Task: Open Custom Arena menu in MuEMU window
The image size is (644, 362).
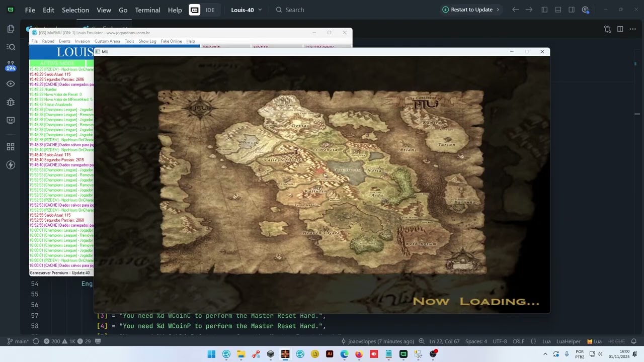Action: point(107,41)
